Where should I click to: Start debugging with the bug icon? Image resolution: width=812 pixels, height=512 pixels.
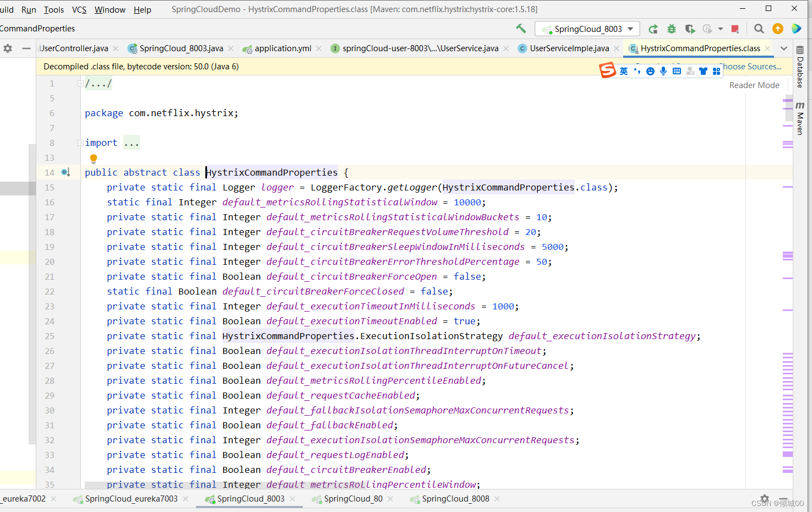click(672, 29)
